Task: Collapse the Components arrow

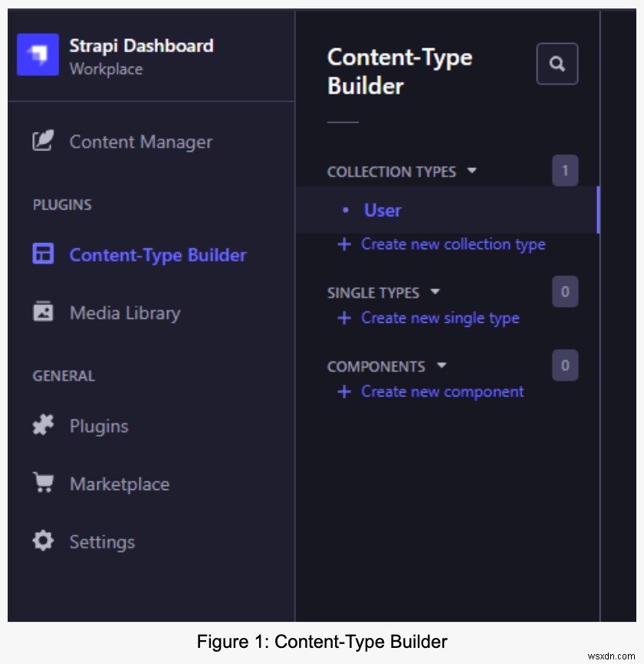Action: point(442,366)
